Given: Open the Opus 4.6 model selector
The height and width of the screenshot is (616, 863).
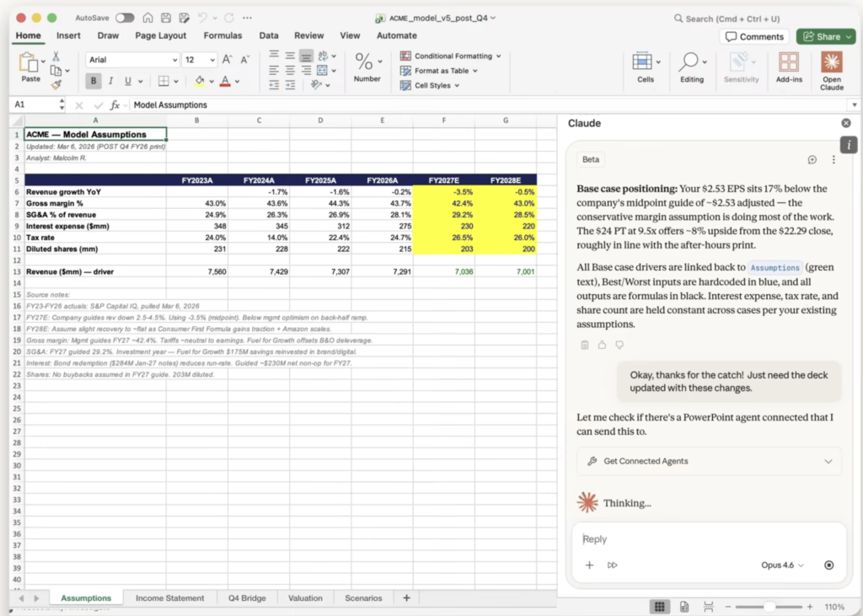Looking at the screenshot, I should [782, 565].
